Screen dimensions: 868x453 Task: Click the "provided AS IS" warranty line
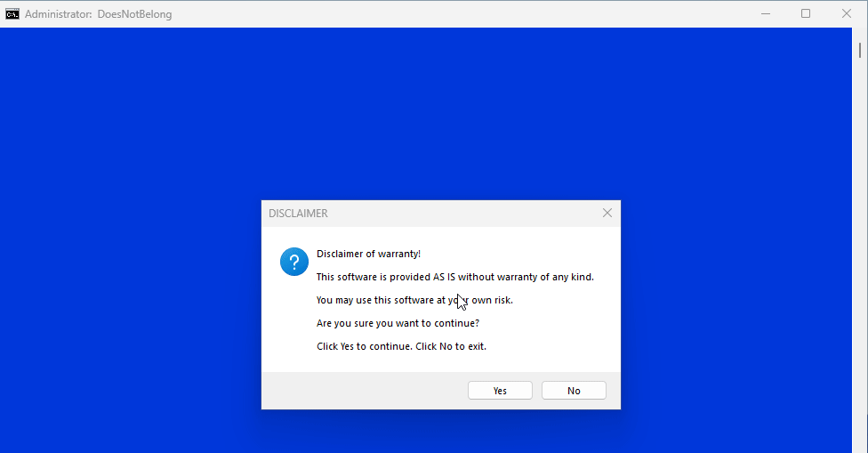coord(454,277)
